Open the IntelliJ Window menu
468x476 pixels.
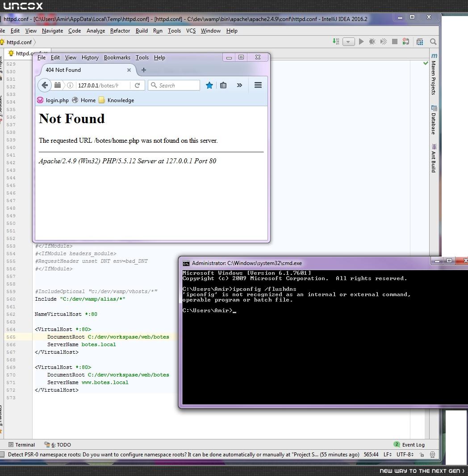coord(211,31)
